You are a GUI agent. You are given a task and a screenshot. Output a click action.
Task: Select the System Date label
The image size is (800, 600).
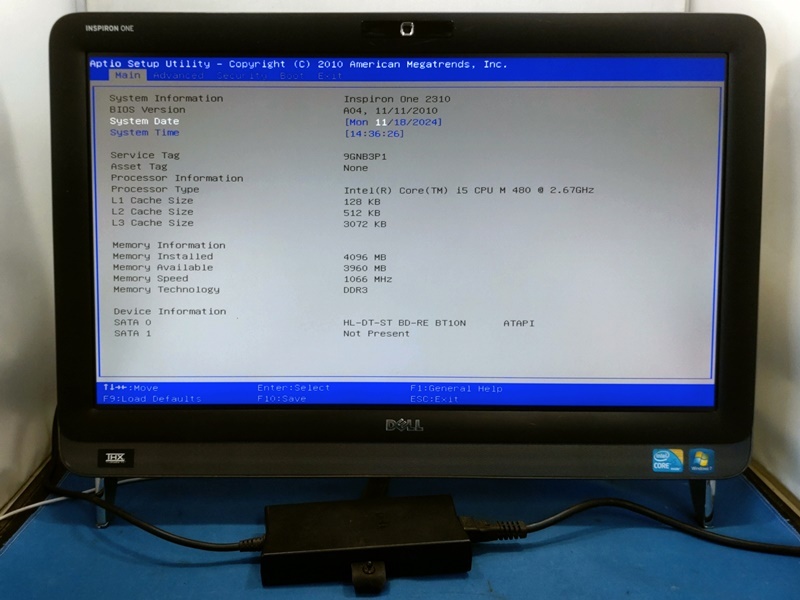point(144,121)
